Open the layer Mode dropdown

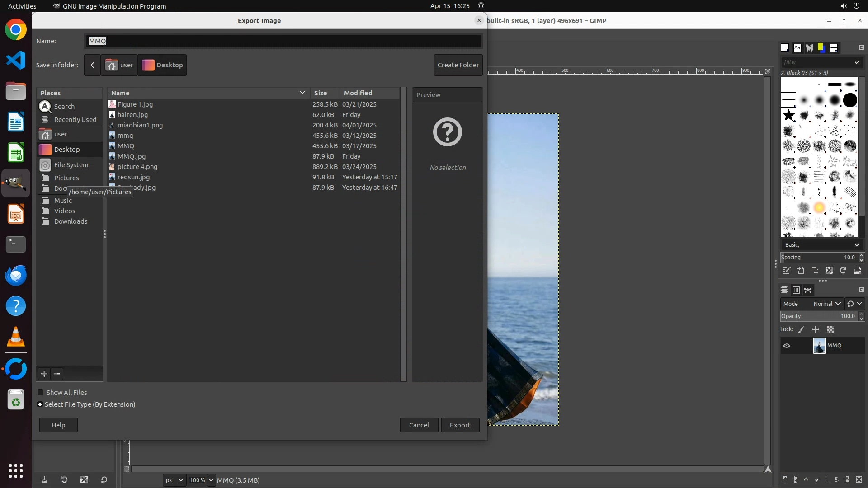[826, 304]
